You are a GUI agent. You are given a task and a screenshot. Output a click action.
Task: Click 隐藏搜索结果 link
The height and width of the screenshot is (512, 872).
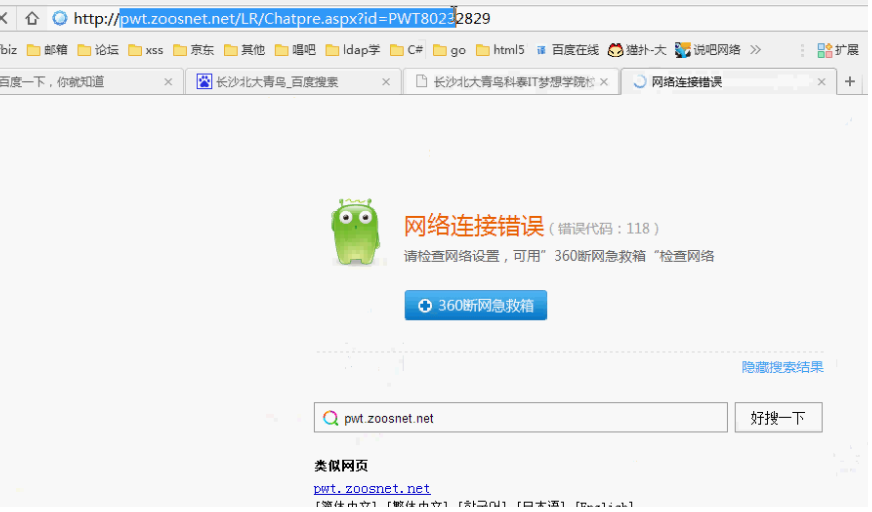(782, 367)
